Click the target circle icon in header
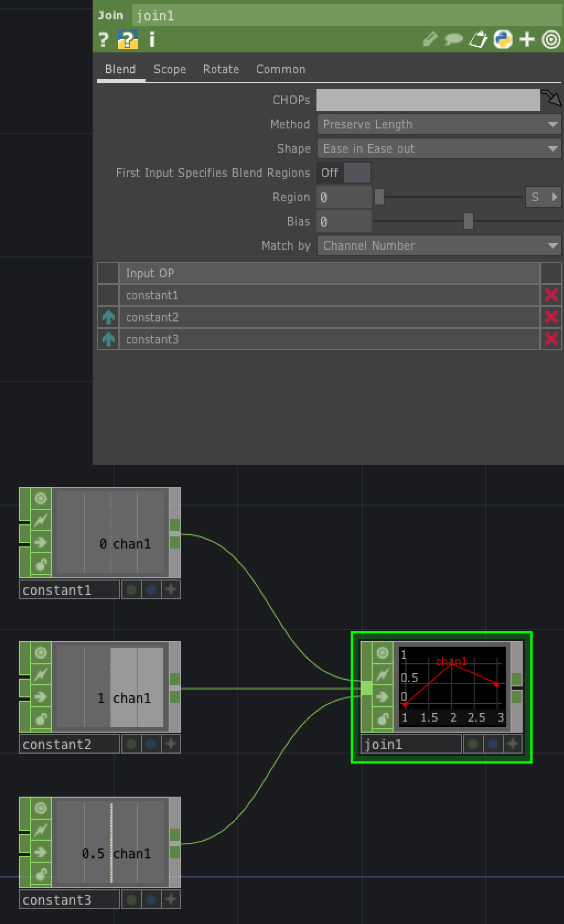The width and height of the screenshot is (564, 924). coord(551,39)
